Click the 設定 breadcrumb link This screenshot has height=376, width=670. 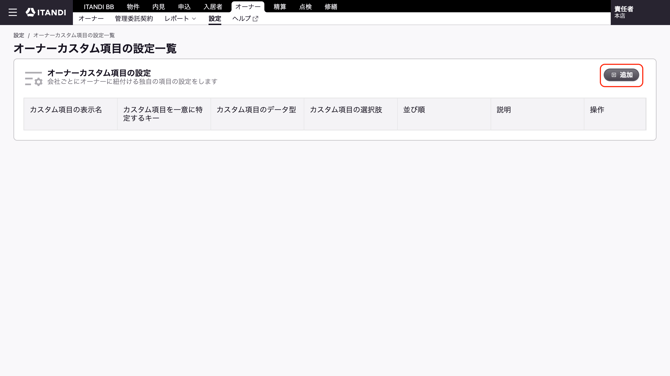pyautogui.click(x=19, y=35)
